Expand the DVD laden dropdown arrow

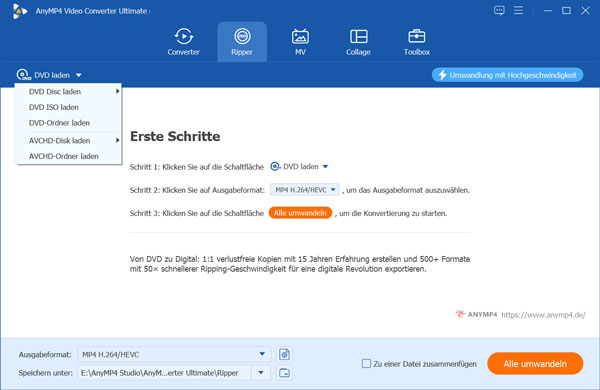point(78,75)
